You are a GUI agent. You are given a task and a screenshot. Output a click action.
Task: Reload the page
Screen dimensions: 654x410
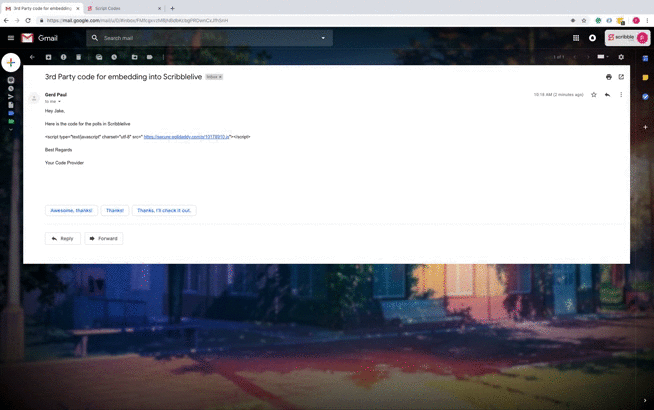(28, 20)
